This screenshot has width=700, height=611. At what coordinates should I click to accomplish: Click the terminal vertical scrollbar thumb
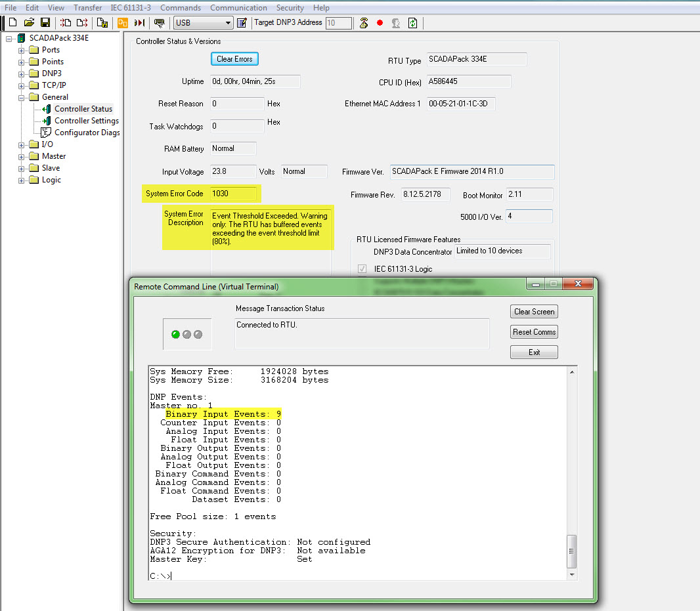[x=572, y=551]
